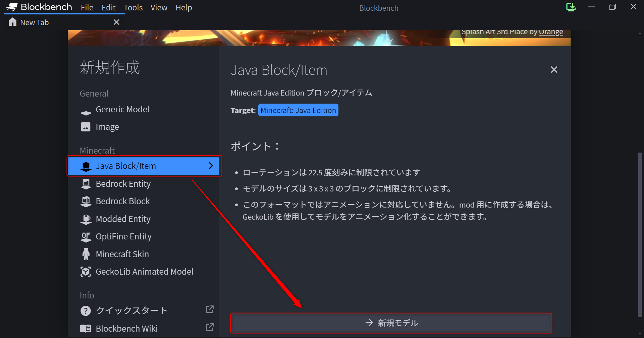Select the Bedrock Block icon

click(86, 201)
